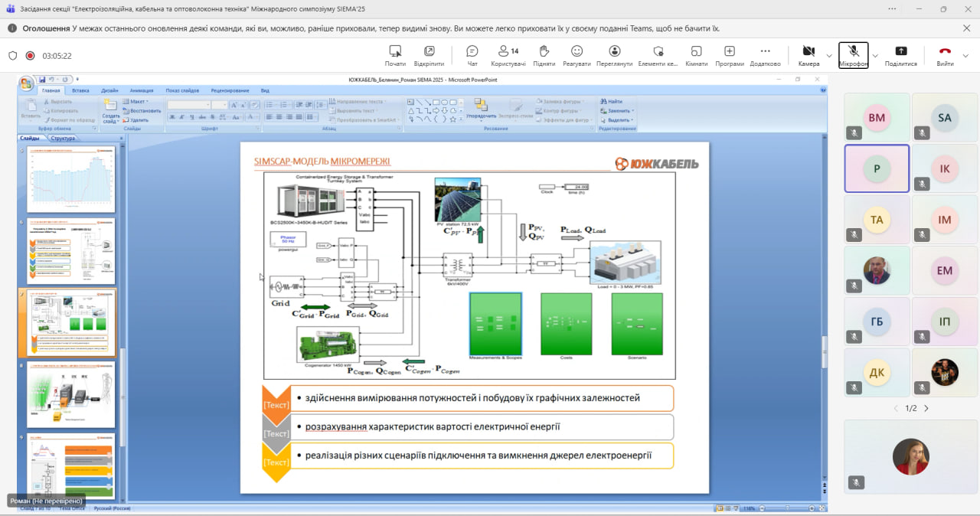The width and height of the screenshot is (980, 516).
Task: Select participant tile ДК
Action: 877,372
